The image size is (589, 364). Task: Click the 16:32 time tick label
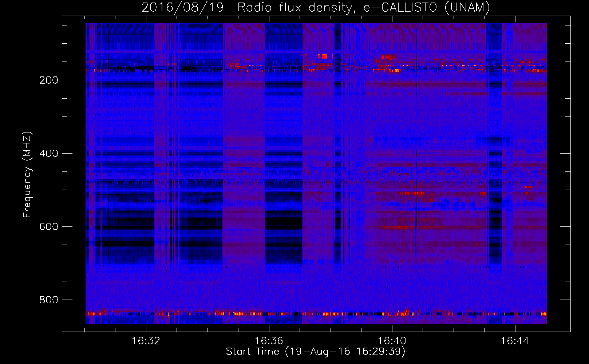pos(146,341)
